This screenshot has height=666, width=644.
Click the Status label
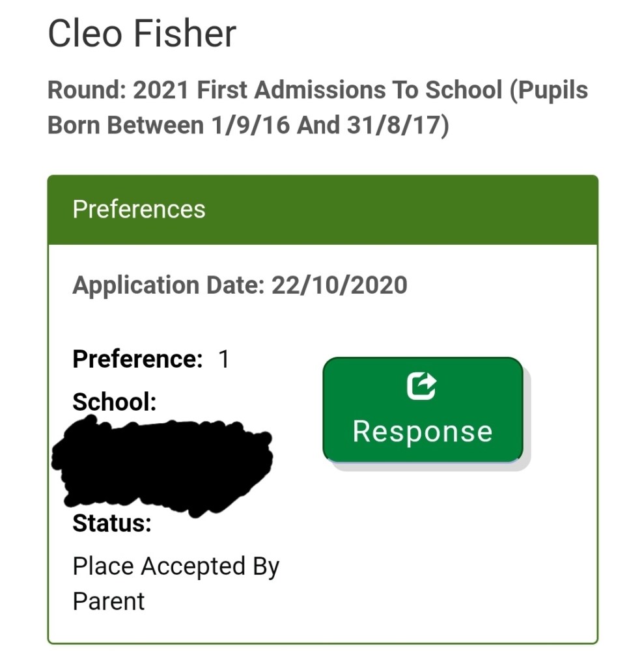coord(112,523)
